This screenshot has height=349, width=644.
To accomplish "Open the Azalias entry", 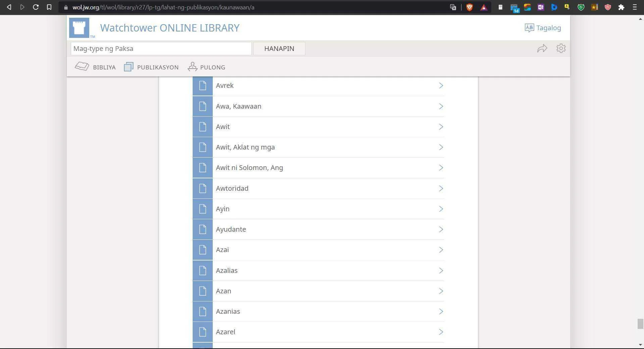I will 318,271.
